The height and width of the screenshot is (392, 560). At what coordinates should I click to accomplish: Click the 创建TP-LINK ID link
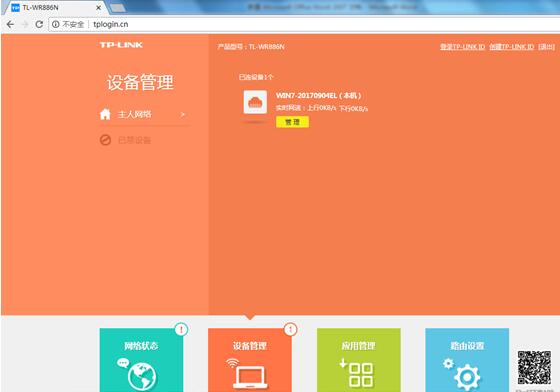tap(511, 47)
